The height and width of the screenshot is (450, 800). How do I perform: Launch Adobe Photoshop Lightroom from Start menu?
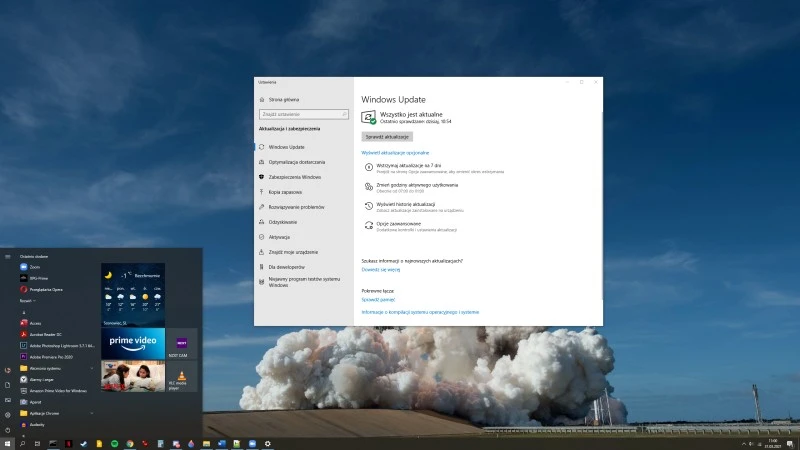click(57, 345)
